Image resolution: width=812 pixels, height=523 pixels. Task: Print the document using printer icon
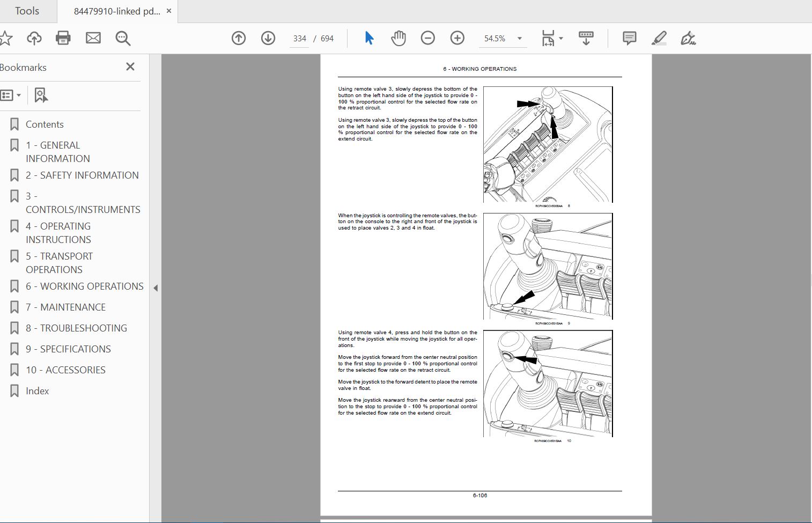(63, 38)
